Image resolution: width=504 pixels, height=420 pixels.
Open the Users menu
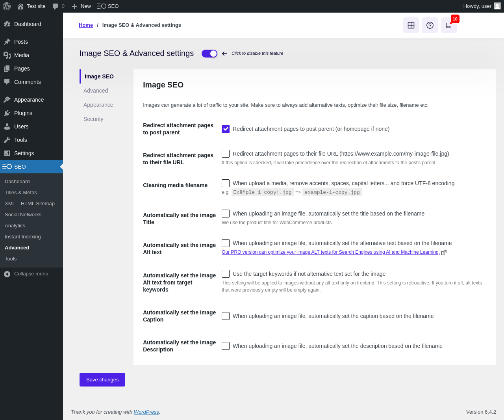(31, 126)
